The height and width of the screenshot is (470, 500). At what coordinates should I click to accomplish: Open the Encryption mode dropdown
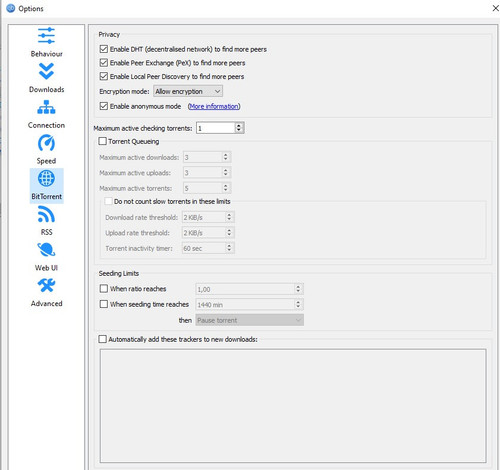pyautogui.click(x=188, y=91)
